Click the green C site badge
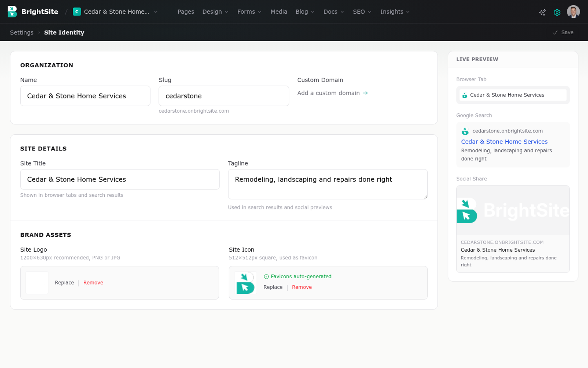This screenshot has height=368, width=588. pos(77,12)
